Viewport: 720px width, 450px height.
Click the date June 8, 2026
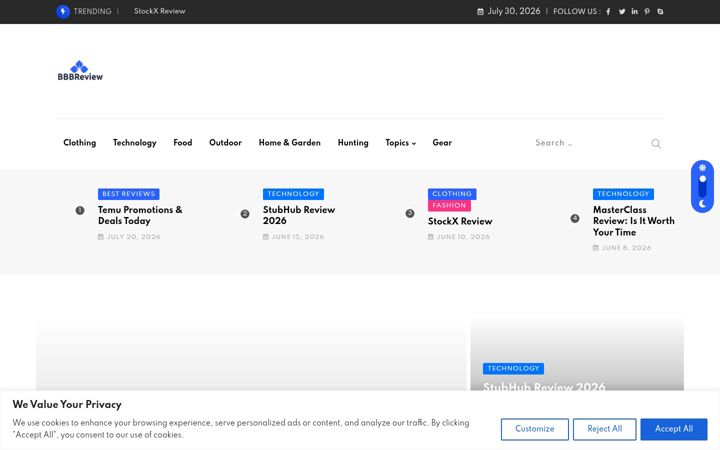click(626, 248)
